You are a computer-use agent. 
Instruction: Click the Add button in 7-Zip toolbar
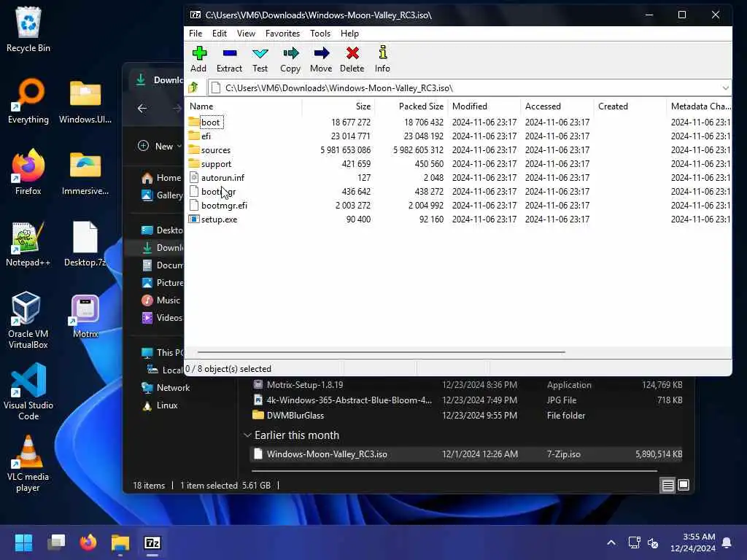[x=198, y=60]
